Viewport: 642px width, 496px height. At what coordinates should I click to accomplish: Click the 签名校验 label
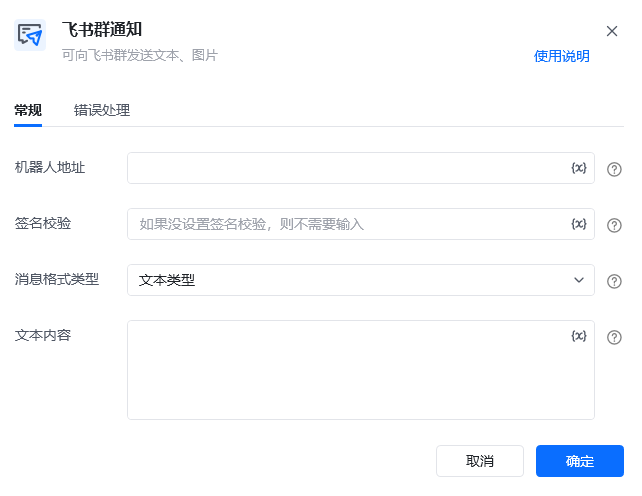point(43,224)
